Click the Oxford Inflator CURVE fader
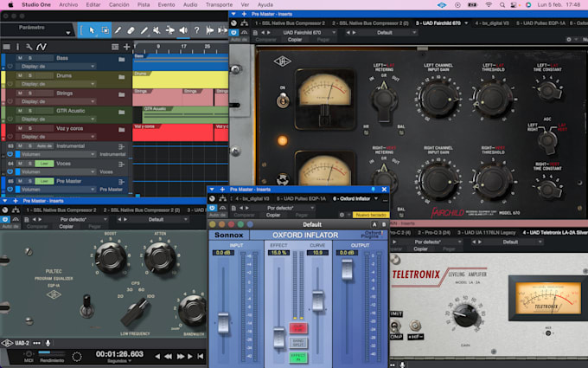The height and width of the screenshot is (368, 588). pyautogui.click(x=317, y=300)
